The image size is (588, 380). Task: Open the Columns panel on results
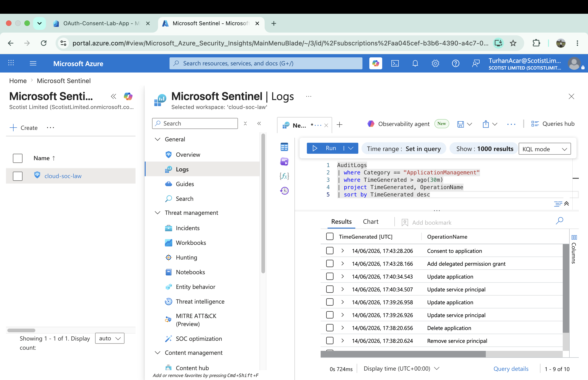(574, 249)
